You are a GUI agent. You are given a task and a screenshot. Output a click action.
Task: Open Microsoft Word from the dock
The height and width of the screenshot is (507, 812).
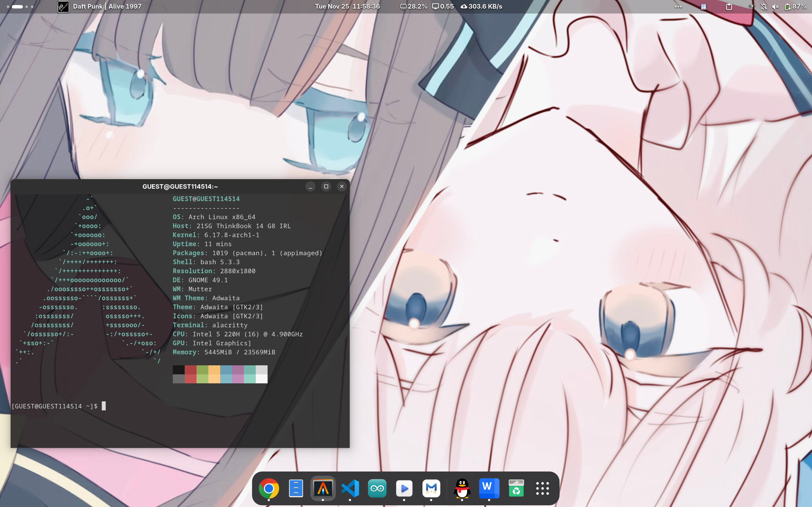coord(489,488)
